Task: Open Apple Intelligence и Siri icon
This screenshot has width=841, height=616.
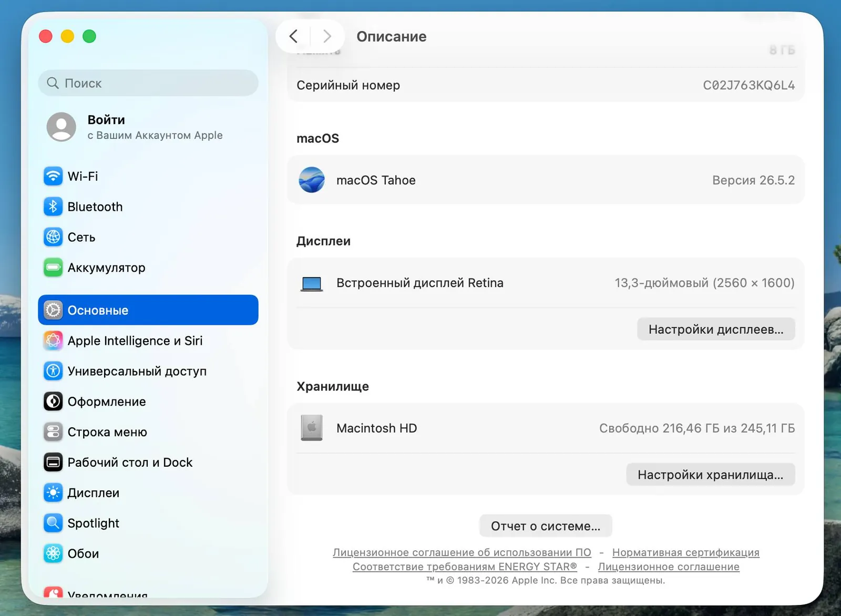Action: [53, 341]
